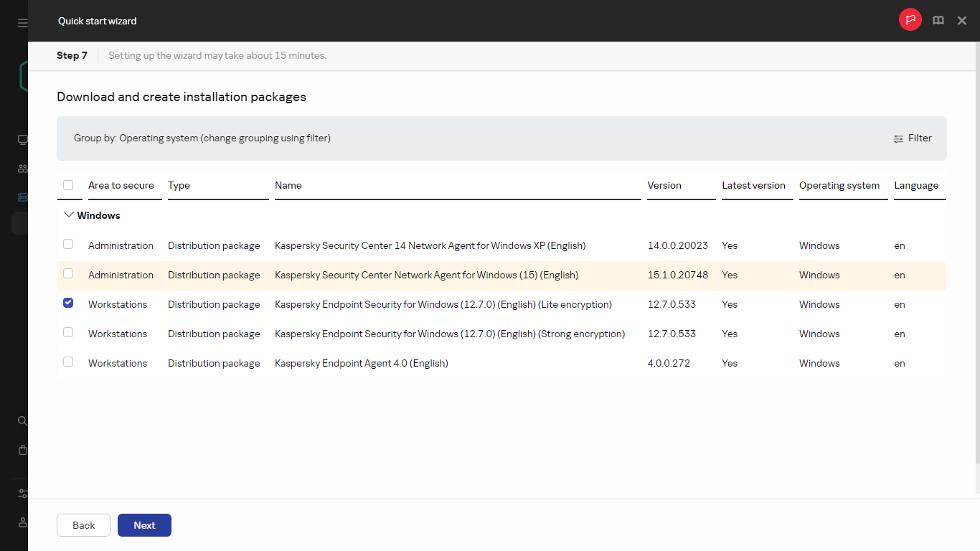Screen dimensions: 980x551
Task: Open the Devices section via the monitor icon
Action: click(x=22, y=140)
